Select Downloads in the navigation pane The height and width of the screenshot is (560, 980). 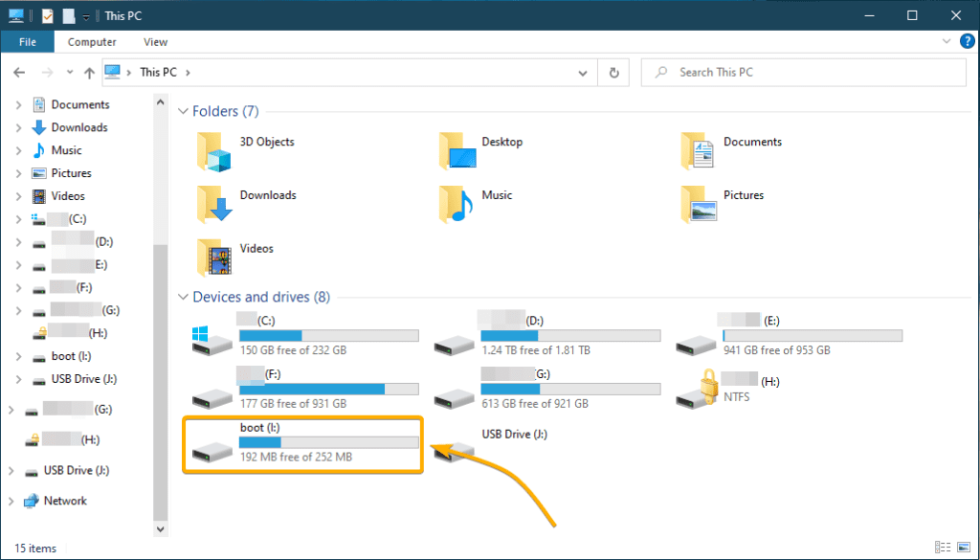point(79,127)
